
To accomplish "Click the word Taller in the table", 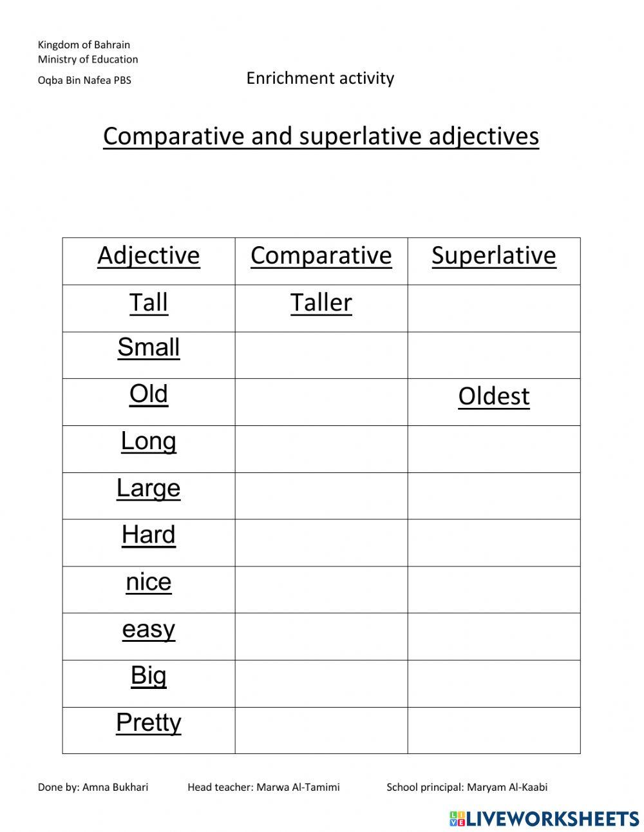I will [321, 303].
